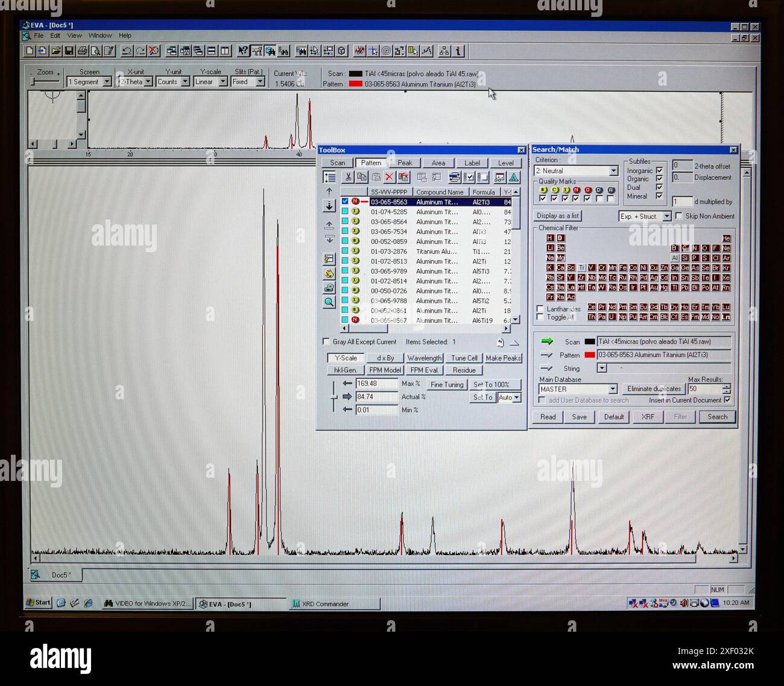Screen dimensions: 784x686
Task: Click the red Pattern color swatch in Search/Match
Action: [589, 355]
